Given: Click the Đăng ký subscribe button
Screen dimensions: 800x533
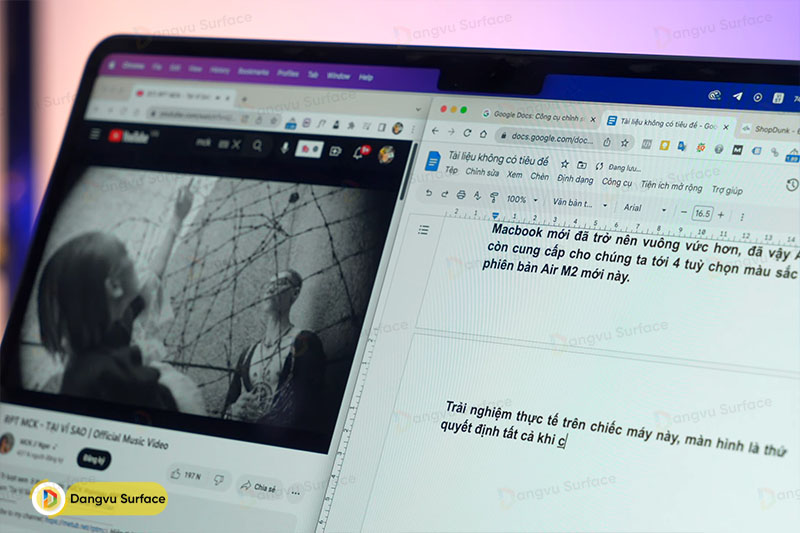Looking at the screenshot, I should tap(94, 460).
